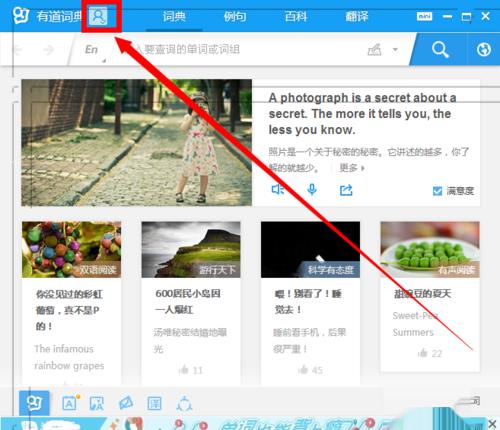Click the Youdao home icon in bottom bar

(x=34, y=403)
